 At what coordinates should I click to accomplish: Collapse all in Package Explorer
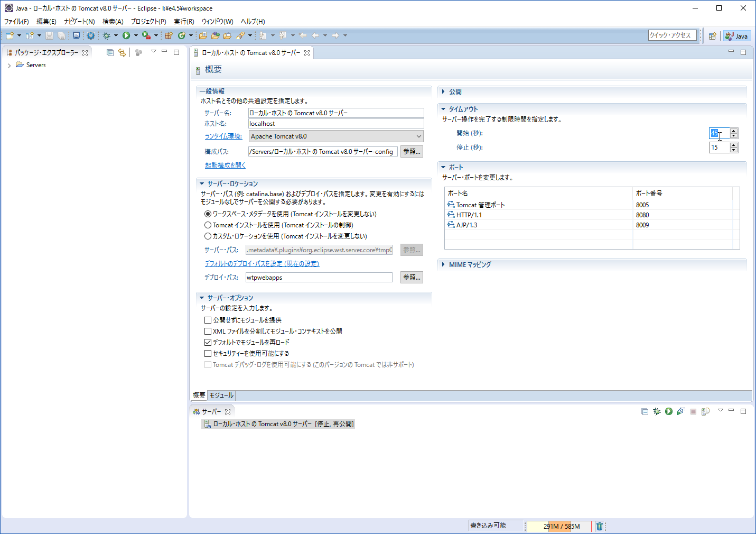[x=110, y=52]
